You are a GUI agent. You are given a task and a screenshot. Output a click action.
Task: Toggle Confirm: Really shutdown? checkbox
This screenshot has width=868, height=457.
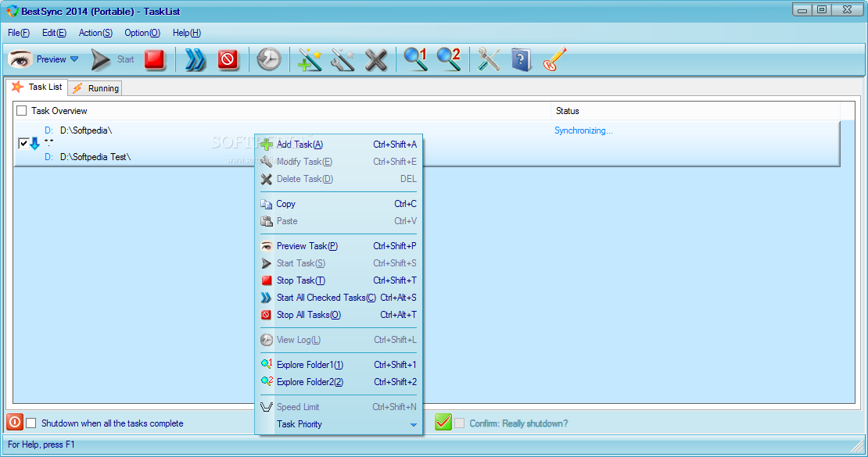(x=460, y=423)
